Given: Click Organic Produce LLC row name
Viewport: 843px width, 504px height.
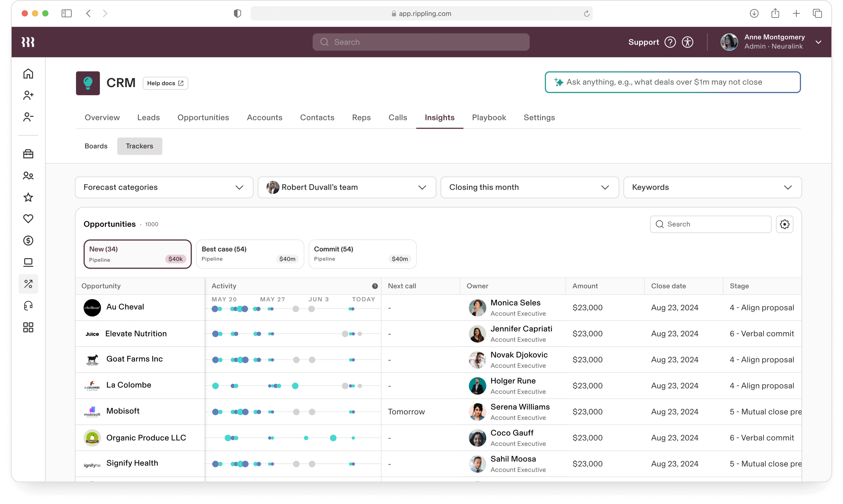Looking at the screenshot, I should point(146,438).
